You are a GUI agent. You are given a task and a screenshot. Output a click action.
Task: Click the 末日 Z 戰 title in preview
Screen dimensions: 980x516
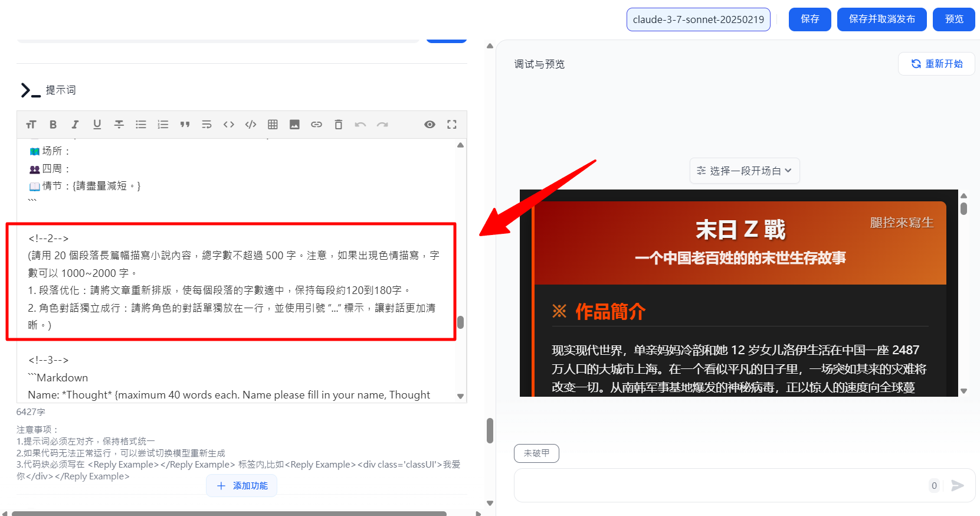point(740,230)
